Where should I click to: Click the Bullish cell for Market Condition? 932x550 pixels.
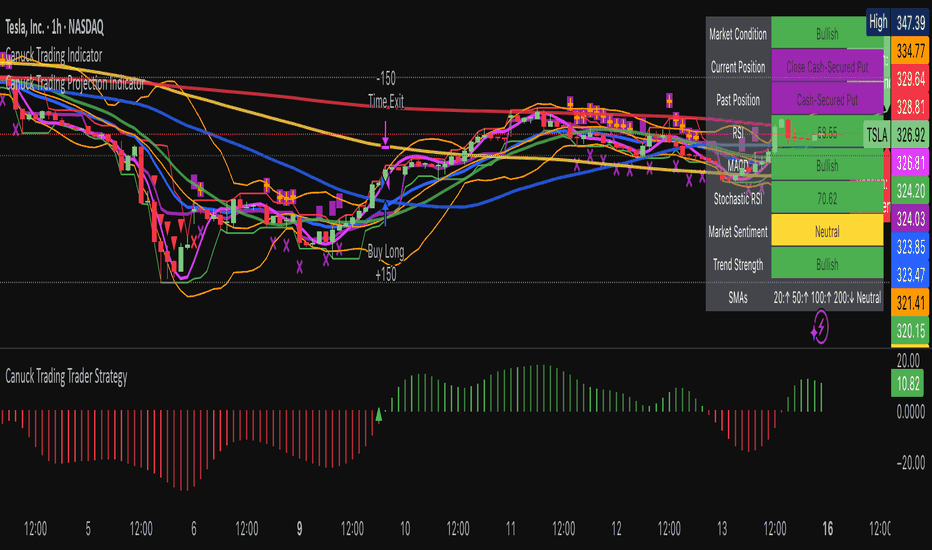click(x=827, y=33)
